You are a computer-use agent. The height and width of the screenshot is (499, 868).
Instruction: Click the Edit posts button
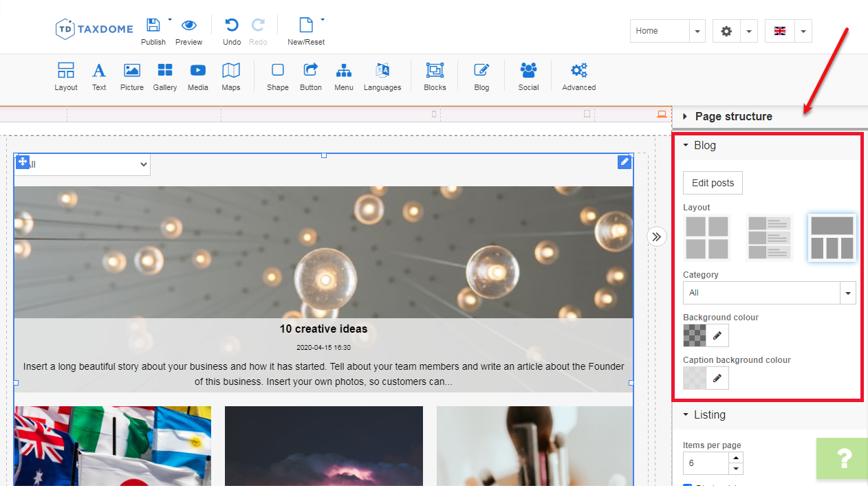click(x=713, y=183)
